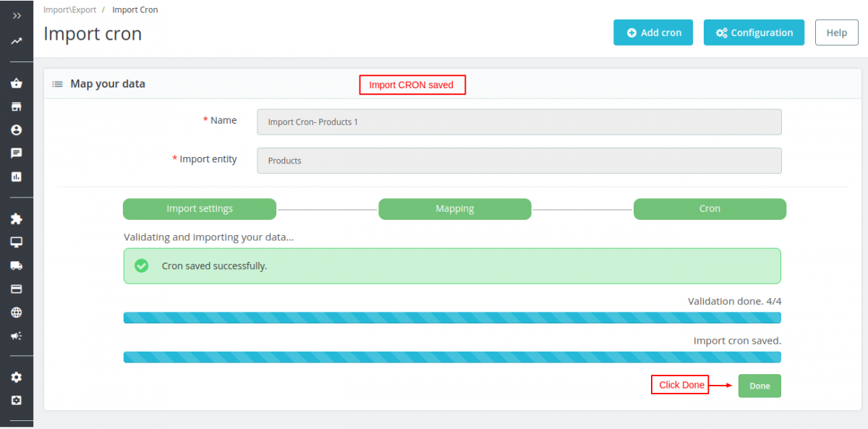
Task: Go to the Import settings step
Action: pos(200,209)
